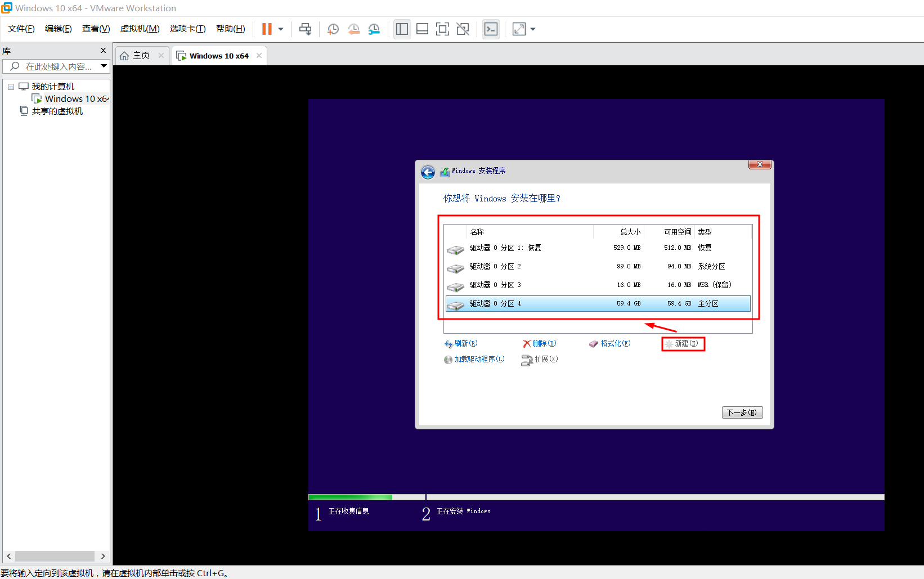Switch to Unity mode icon

point(463,29)
